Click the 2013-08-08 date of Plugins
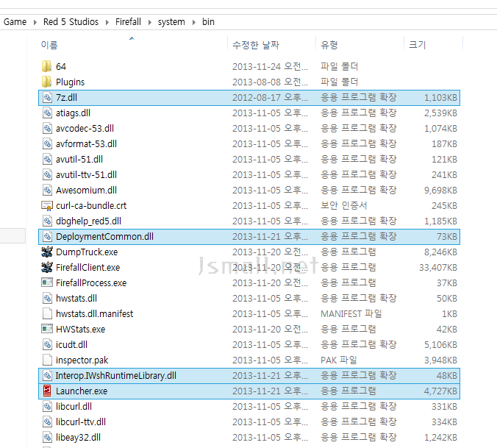The width and height of the screenshot is (497, 448). (x=270, y=82)
